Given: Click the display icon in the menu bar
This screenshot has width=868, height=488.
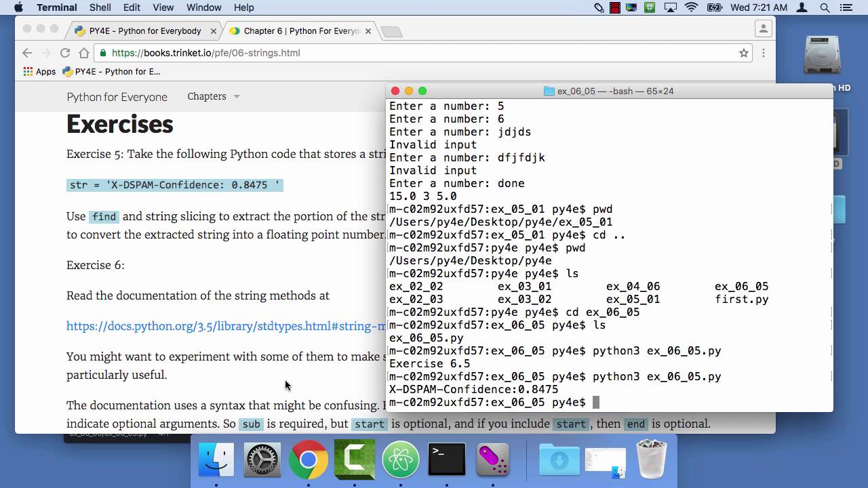Looking at the screenshot, I should [632, 7].
